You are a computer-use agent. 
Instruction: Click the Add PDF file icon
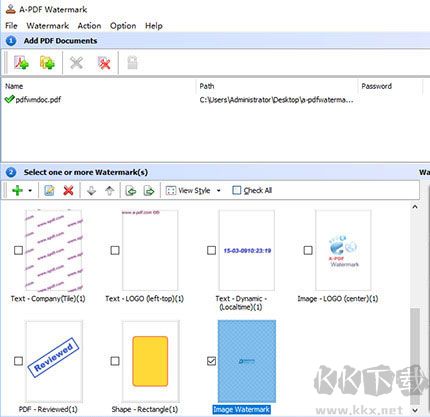21,63
